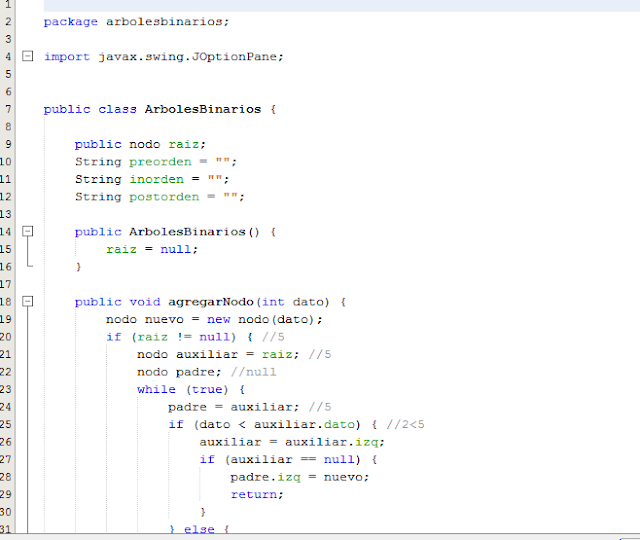Click 'true' inside while condition
This screenshot has height=540, width=640.
pyautogui.click(x=207, y=389)
